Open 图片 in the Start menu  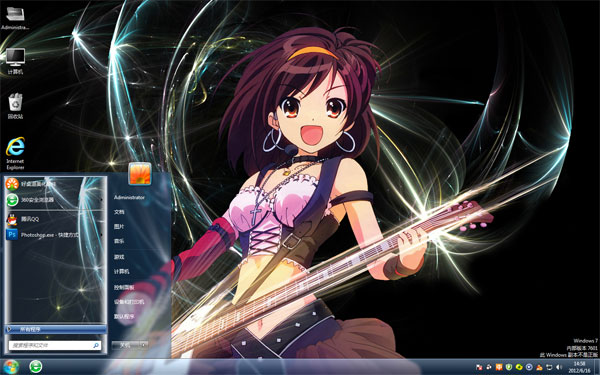pyautogui.click(x=119, y=227)
